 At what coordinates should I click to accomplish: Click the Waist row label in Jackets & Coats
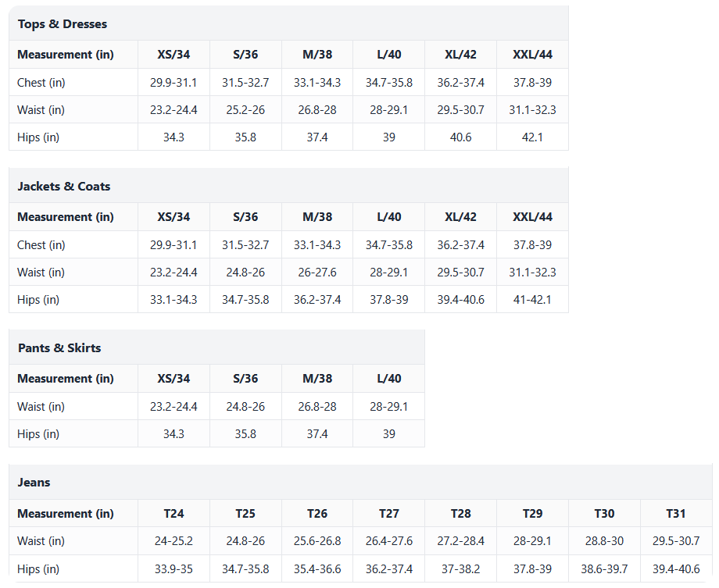point(40,272)
